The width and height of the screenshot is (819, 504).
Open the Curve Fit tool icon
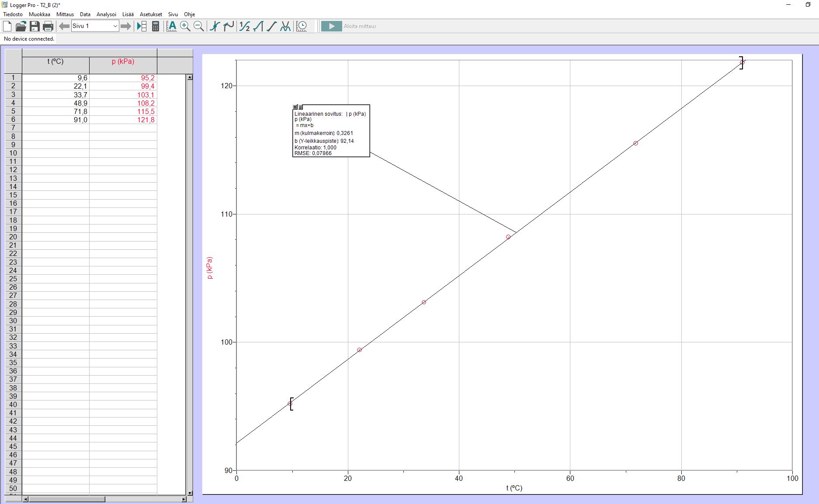coord(285,26)
